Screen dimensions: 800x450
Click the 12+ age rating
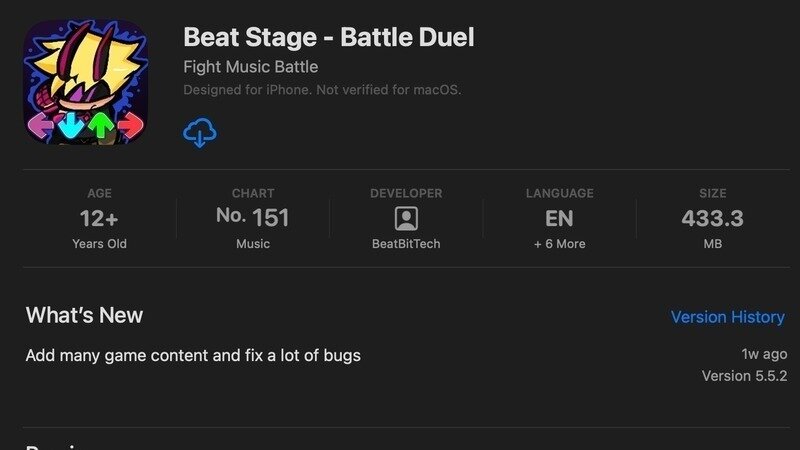tap(99, 218)
